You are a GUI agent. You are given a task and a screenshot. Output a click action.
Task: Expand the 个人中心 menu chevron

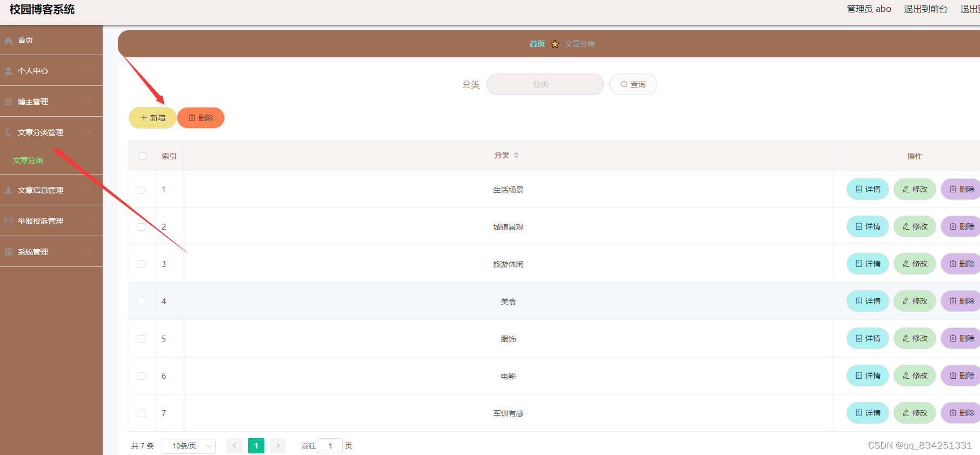coord(89,70)
